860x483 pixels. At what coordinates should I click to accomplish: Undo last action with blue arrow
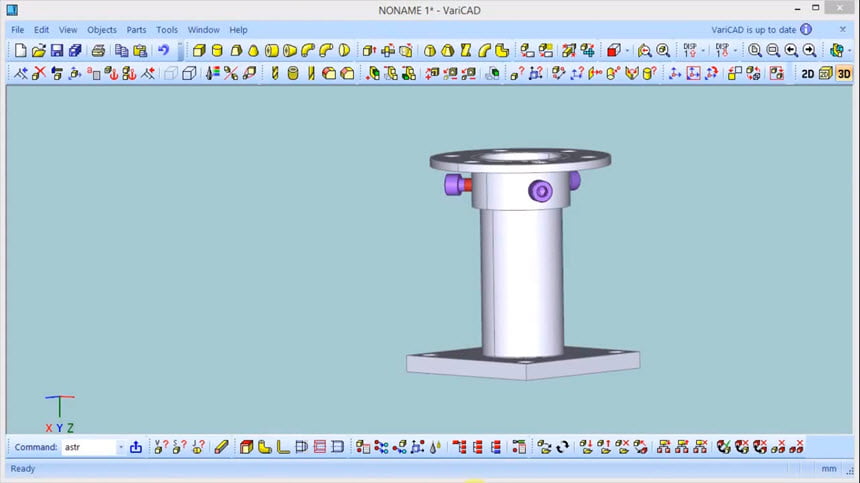tap(163, 50)
